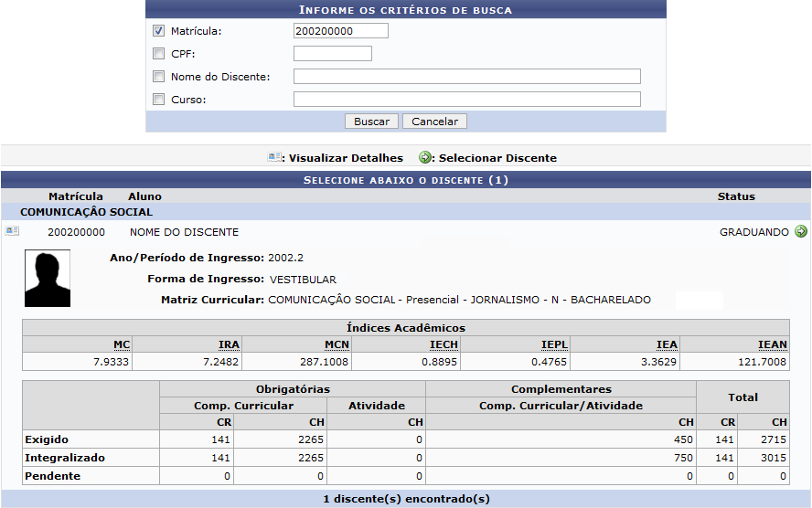
Task: Click the MC index header
Action: [122, 344]
